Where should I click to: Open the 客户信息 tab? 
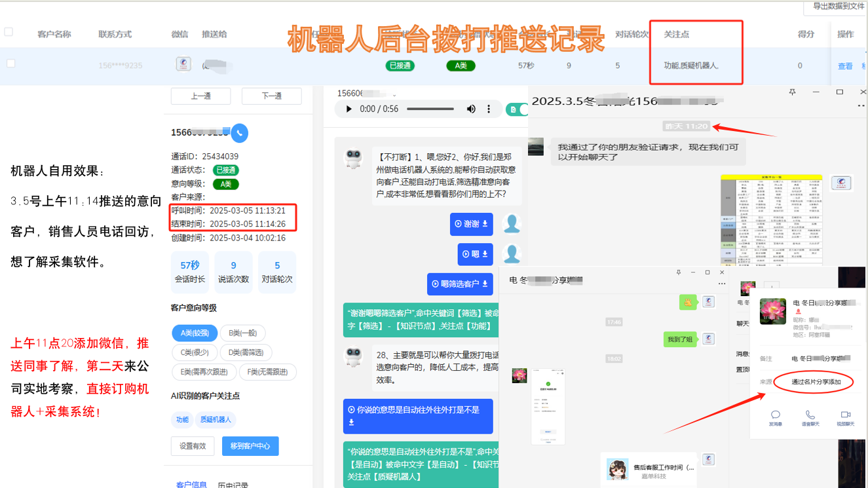coord(191,484)
